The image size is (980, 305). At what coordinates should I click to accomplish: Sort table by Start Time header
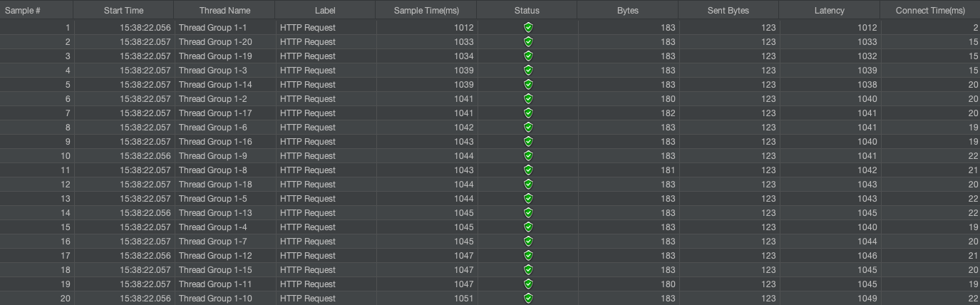click(x=123, y=10)
